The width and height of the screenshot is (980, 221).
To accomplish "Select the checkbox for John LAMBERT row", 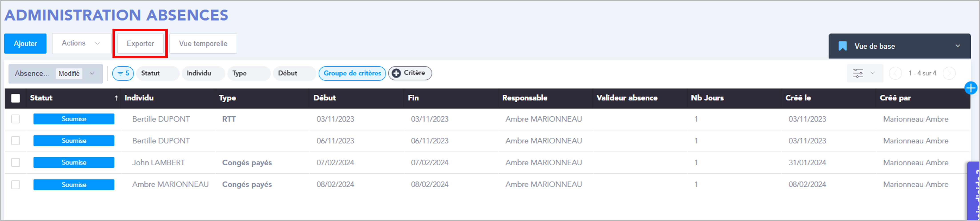I will click(16, 162).
